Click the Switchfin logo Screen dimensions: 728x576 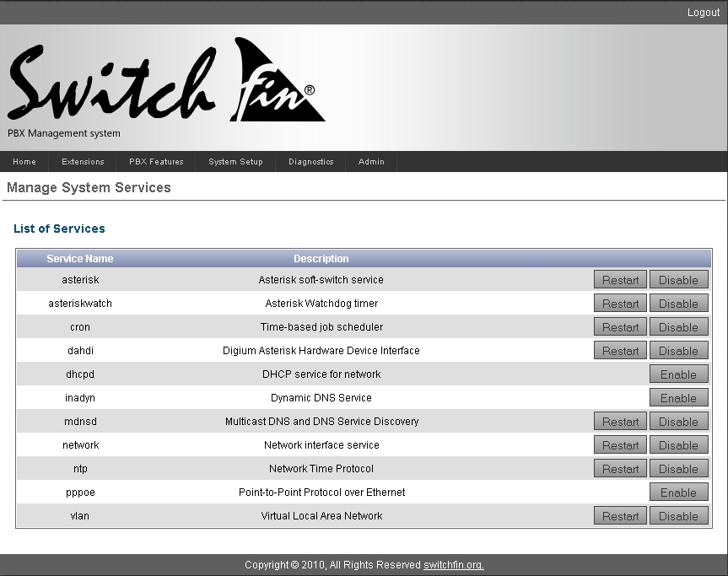[166, 80]
